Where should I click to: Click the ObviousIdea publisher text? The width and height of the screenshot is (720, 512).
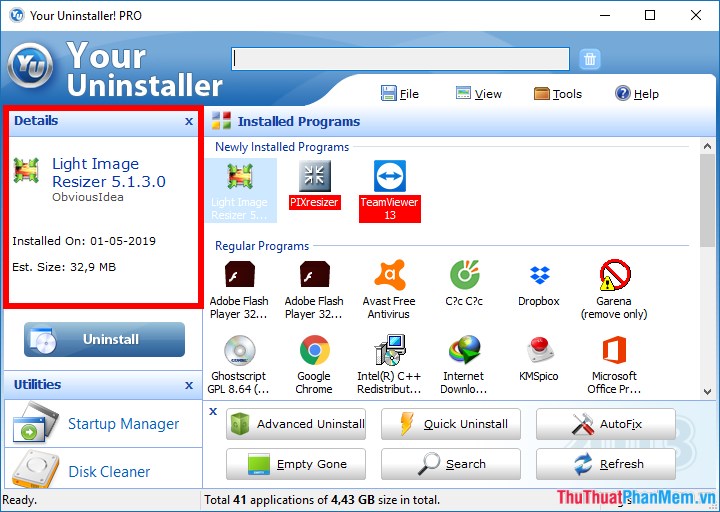88,197
